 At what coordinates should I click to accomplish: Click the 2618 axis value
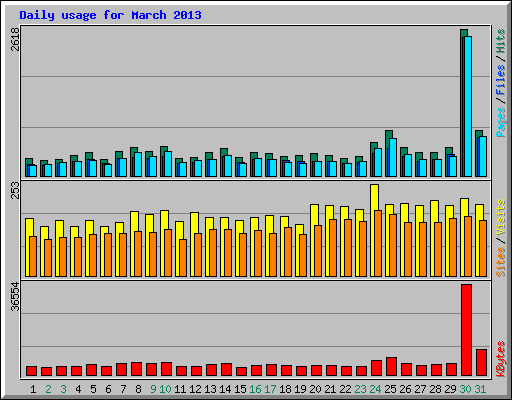15,39
